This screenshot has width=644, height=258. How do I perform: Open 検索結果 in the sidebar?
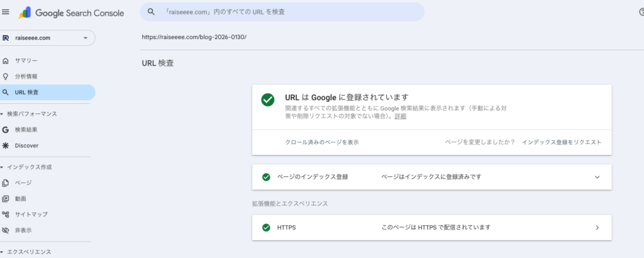click(26, 130)
